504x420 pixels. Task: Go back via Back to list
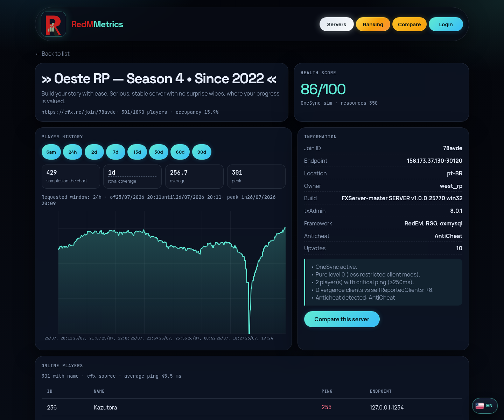click(x=52, y=54)
